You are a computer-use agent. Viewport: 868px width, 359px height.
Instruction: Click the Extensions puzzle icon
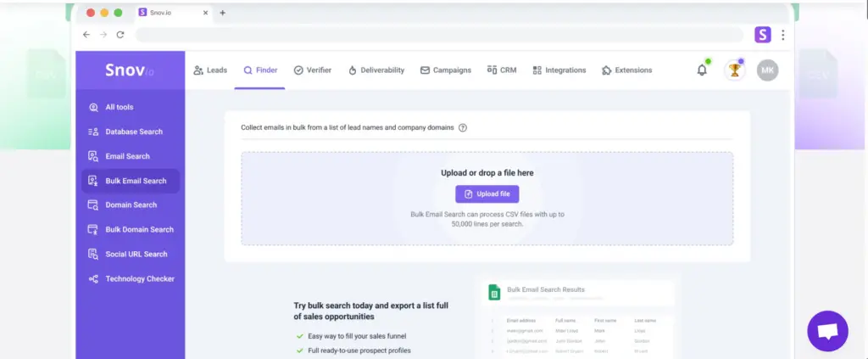[x=606, y=70]
